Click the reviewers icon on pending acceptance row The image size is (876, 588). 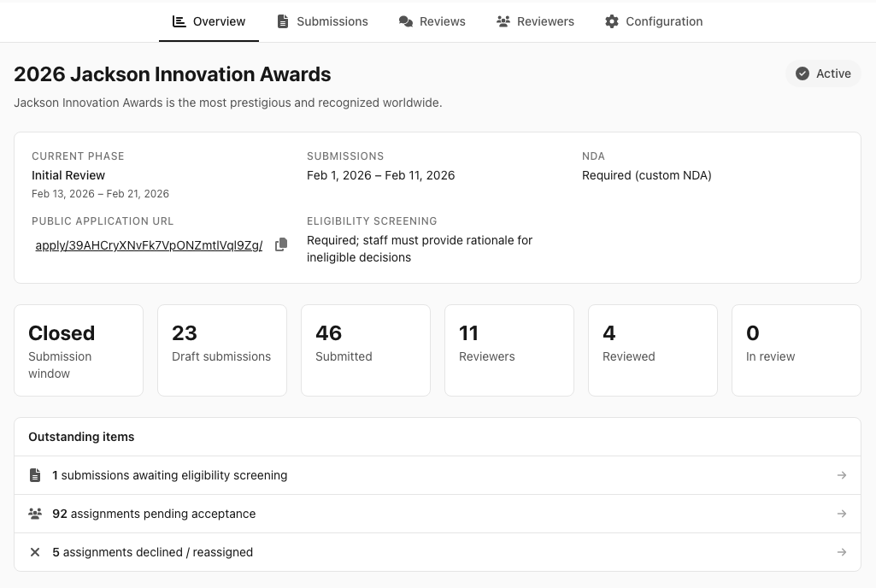pos(35,513)
